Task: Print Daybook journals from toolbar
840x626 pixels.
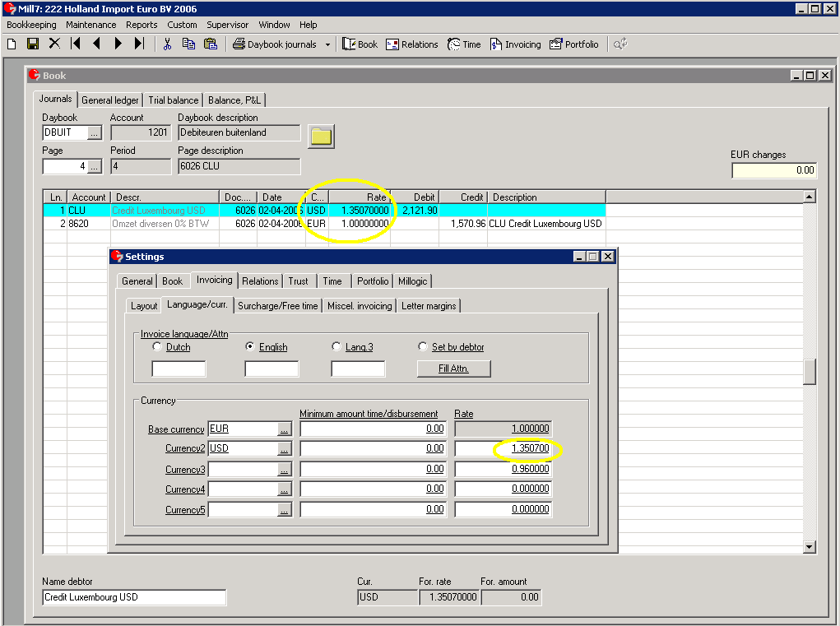Action: coord(274,44)
